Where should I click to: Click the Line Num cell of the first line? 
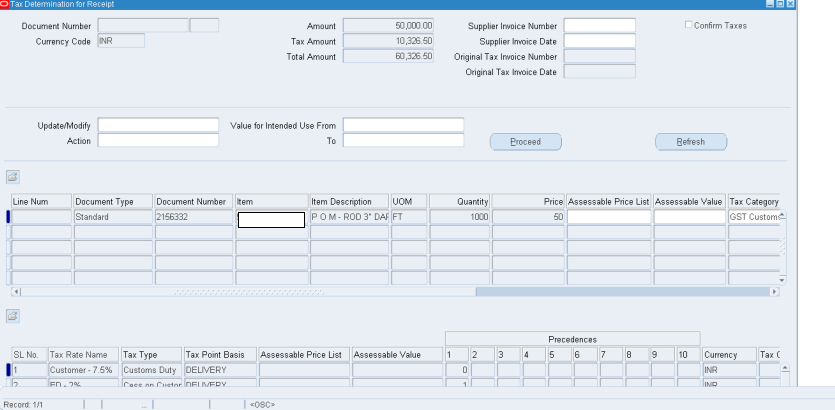42,217
